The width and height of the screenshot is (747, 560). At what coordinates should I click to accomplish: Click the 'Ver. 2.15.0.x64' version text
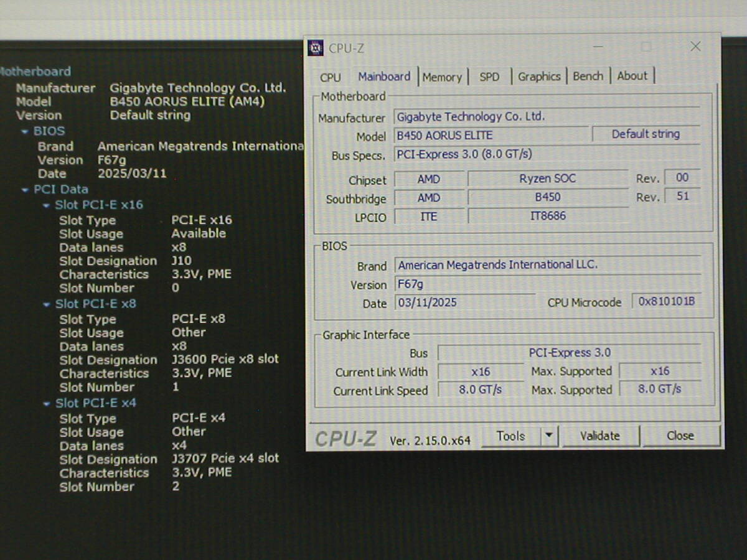[x=430, y=441]
